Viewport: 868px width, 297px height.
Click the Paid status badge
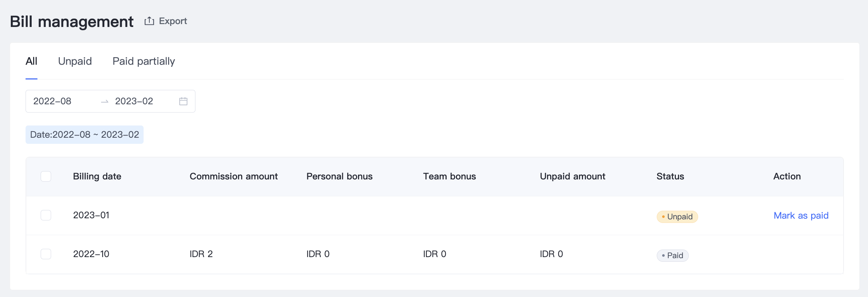[x=673, y=256]
